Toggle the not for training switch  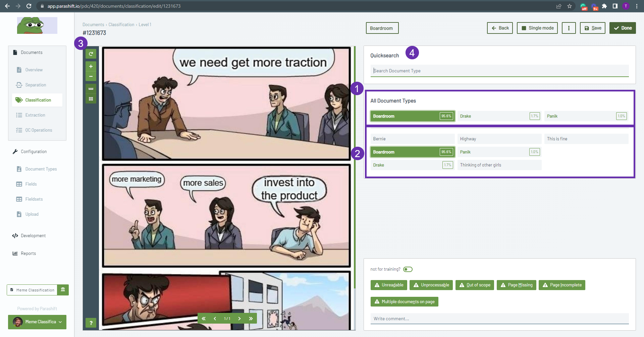[x=408, y=269]
